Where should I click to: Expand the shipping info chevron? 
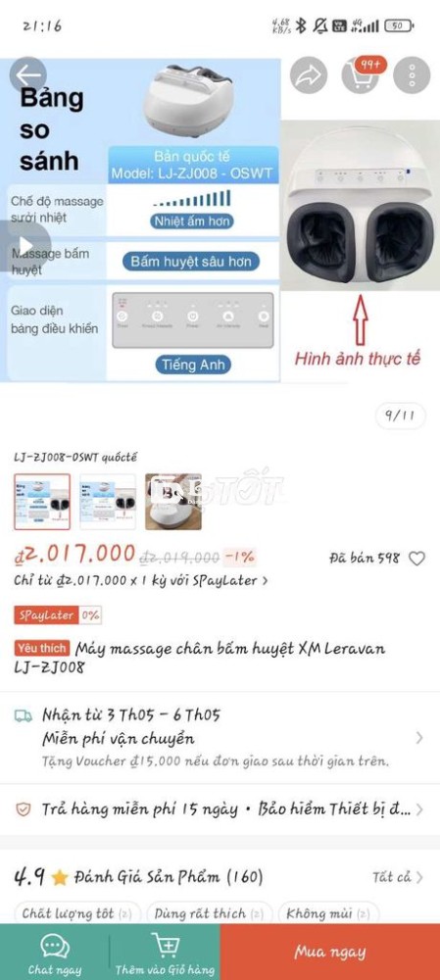pos(418,738)
